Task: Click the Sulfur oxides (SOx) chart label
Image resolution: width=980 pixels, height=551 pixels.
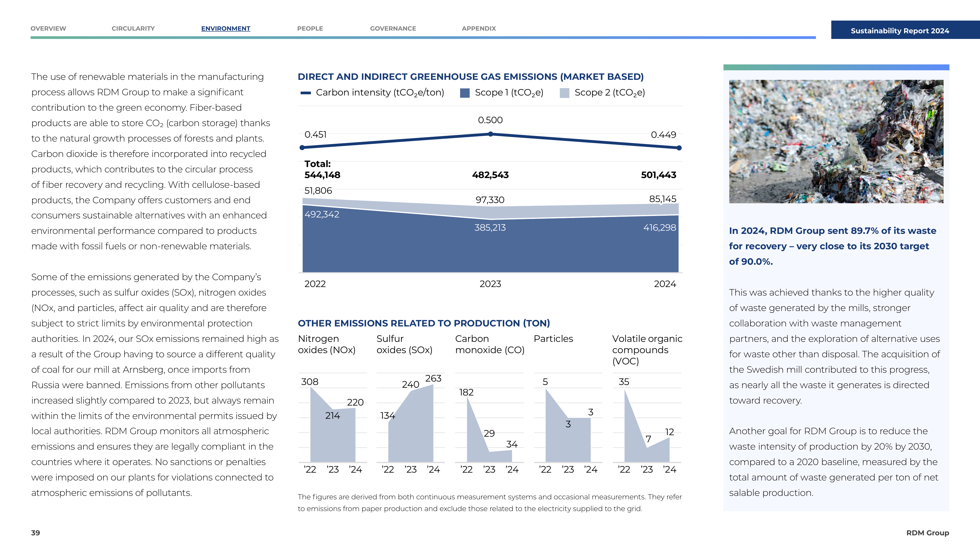Action: tap(404, 344)
